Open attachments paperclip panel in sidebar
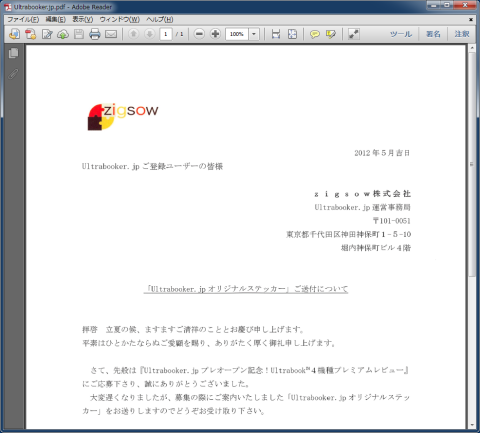Image resolution: width=480 pixels, height=433 pixels. pos(14,74)
